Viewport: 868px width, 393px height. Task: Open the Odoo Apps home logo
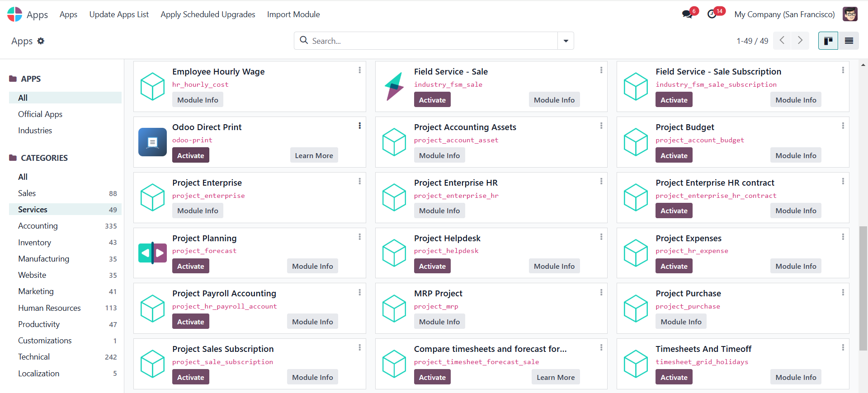14,14
